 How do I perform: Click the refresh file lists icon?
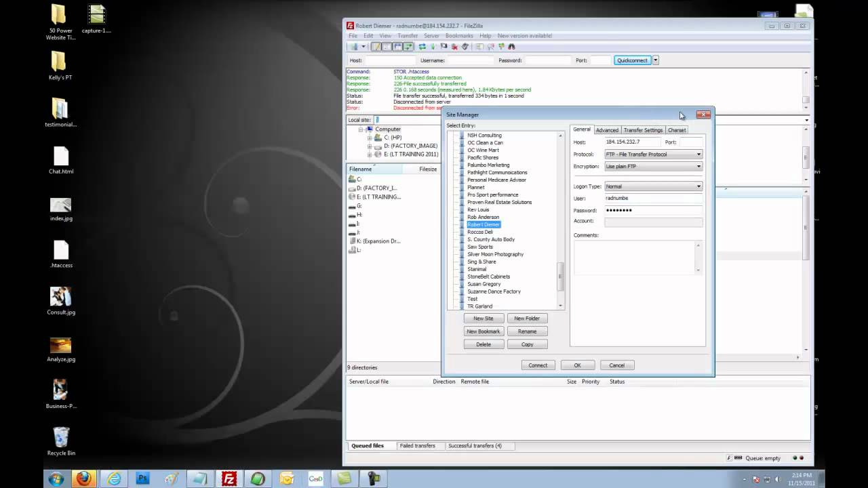pyautogui.click(x=422, y=47)
